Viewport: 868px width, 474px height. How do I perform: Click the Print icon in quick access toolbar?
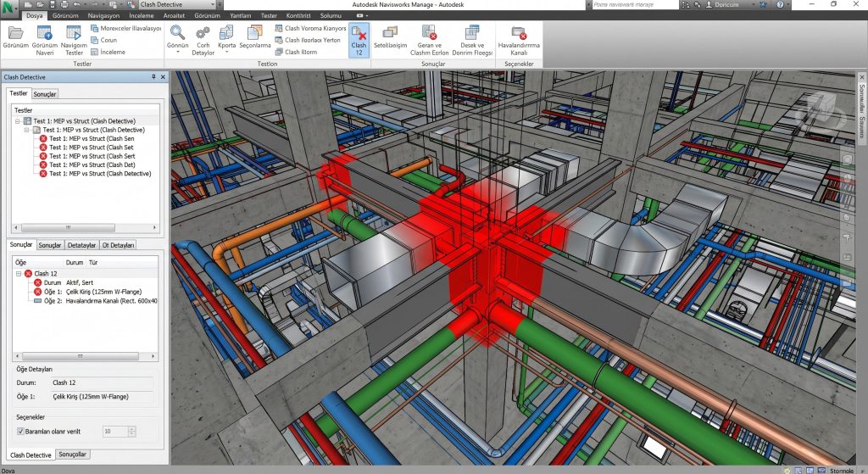64,4
